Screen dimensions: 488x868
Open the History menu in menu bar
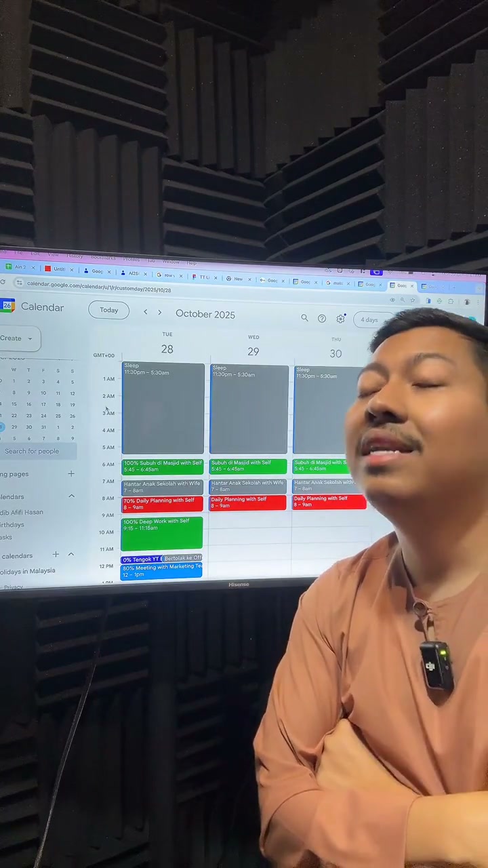(75, 256)
